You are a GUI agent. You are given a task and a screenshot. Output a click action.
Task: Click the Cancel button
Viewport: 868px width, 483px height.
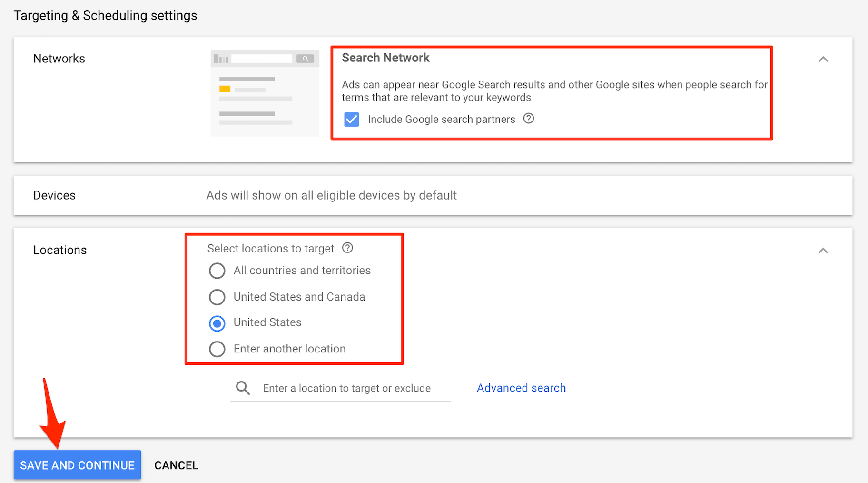pos(176,465)
